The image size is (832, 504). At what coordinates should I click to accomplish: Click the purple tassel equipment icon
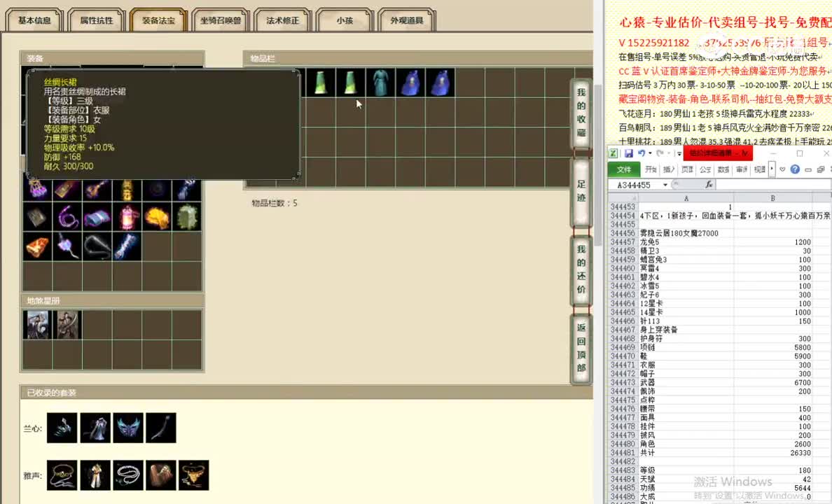37,190
